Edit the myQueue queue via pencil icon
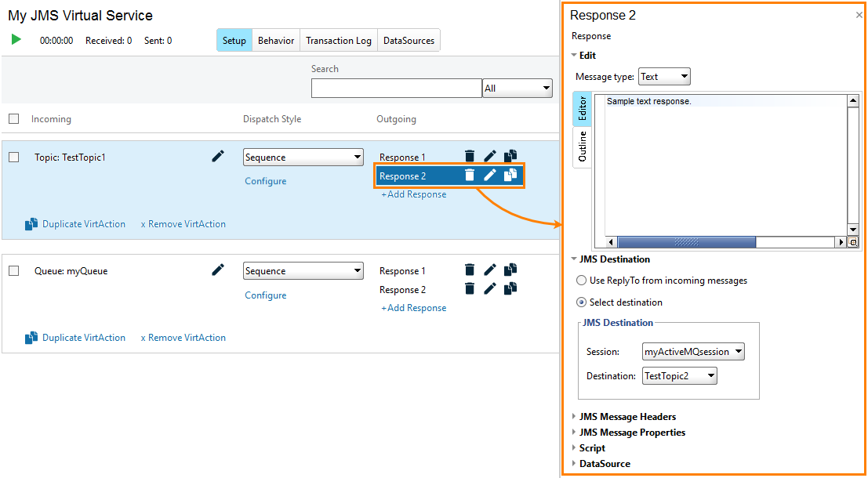The height and width of the screenshot is (478, 868). [x=217, y=270]
